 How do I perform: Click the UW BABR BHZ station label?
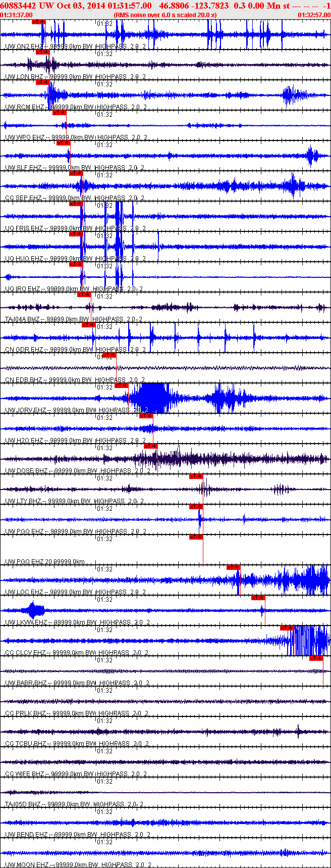[x=77, y=683]
